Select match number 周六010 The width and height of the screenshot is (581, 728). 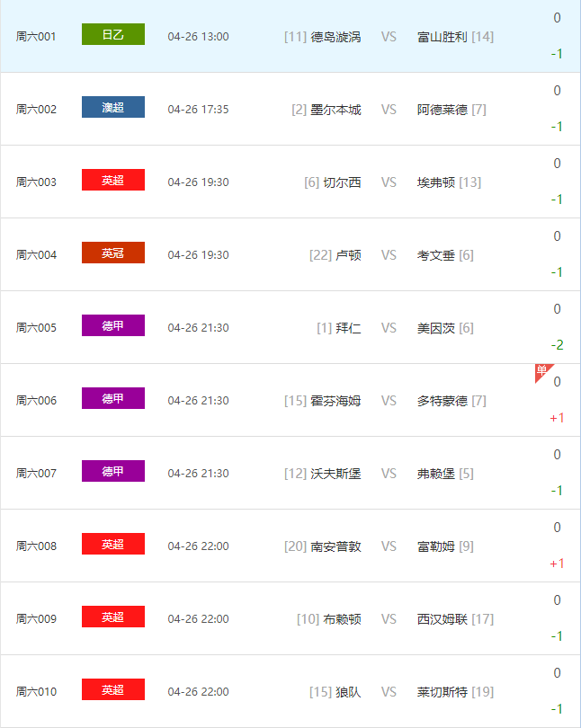point(36,692)
